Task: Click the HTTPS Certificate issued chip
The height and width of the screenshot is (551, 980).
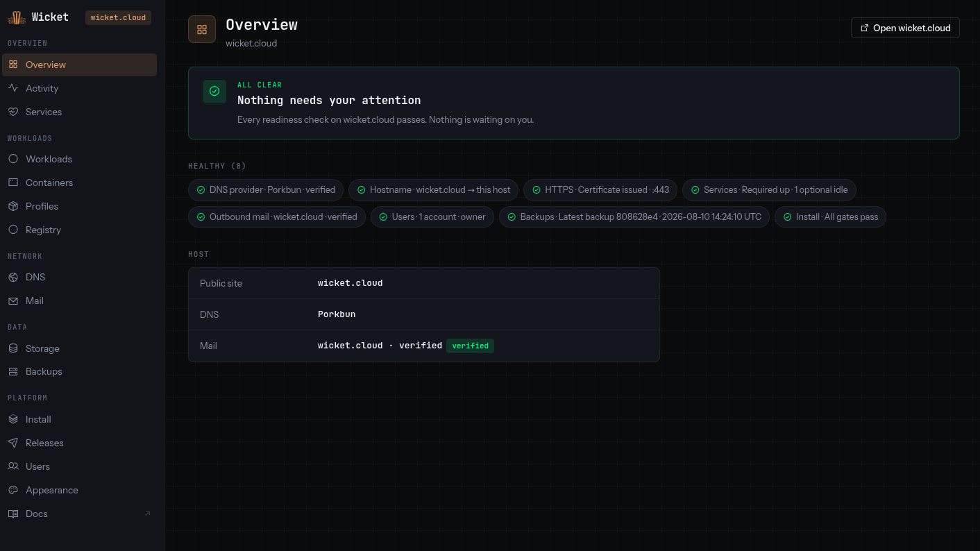Action: tap(600, 189)
